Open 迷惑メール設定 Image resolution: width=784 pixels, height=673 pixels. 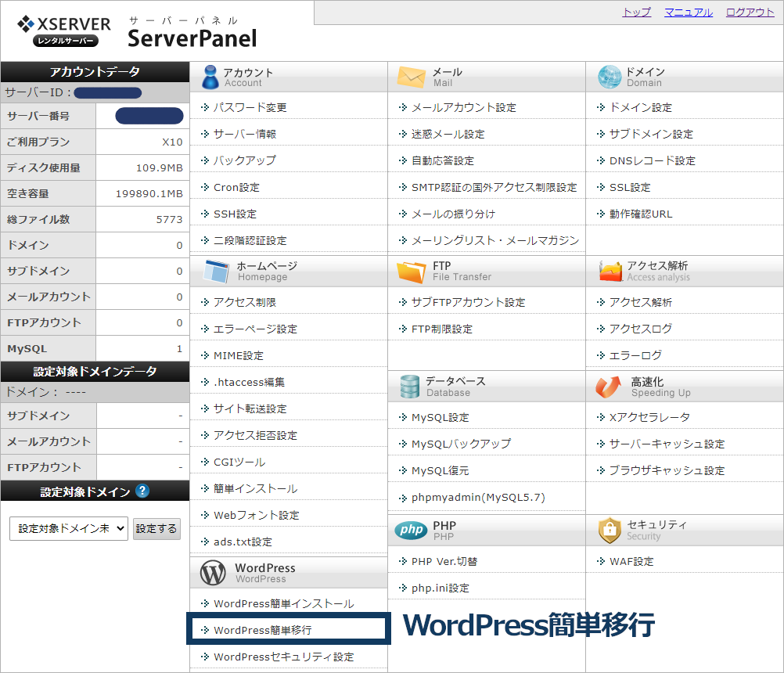pyautogui.click(x=448, y=134)
